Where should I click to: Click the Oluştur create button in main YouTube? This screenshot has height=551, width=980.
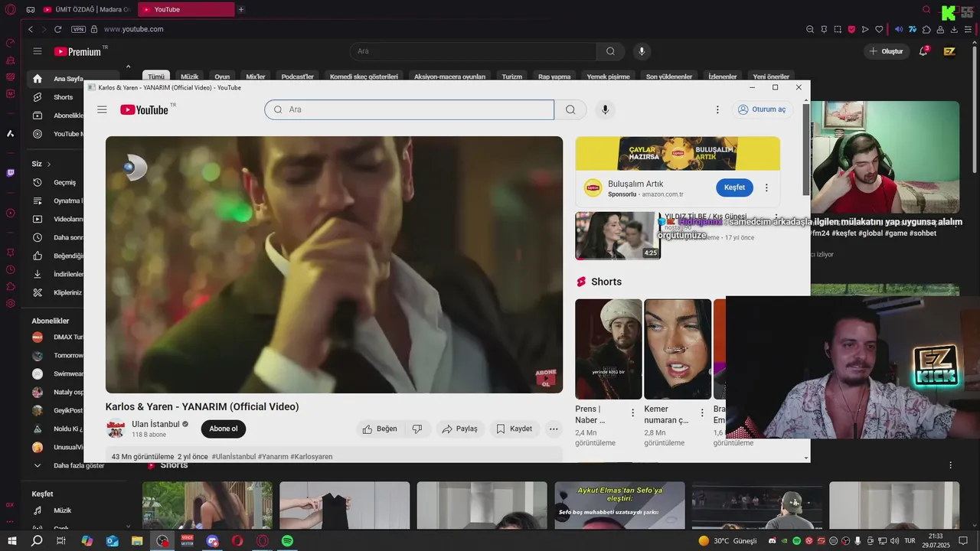[x=887, y=51]
